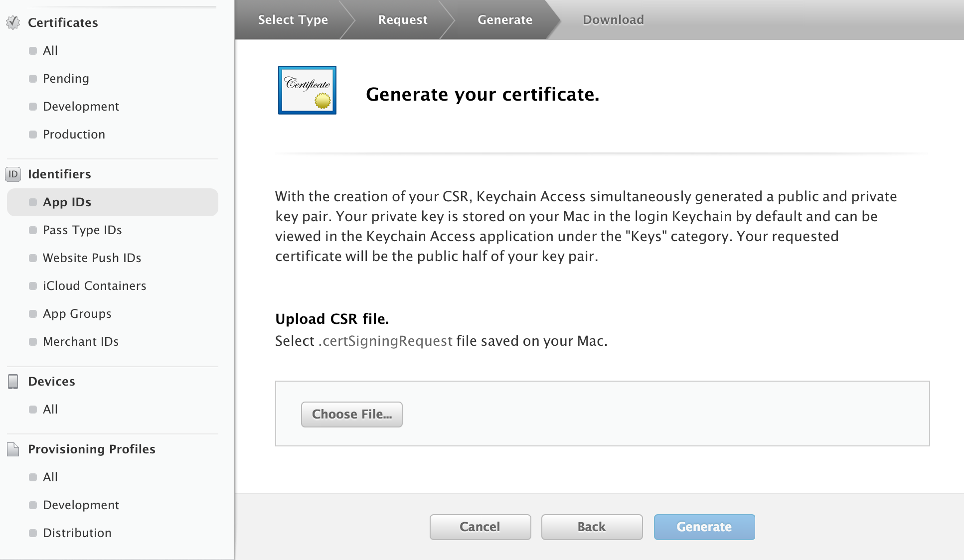Open Website Push IDs
The width and height of the screenshot is (964, 560).
tap(92, 258)
